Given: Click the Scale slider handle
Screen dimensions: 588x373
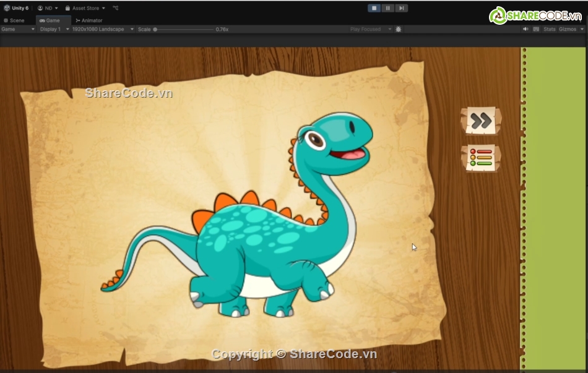Looking at the screenshot, I should click(x=155, y=29).
